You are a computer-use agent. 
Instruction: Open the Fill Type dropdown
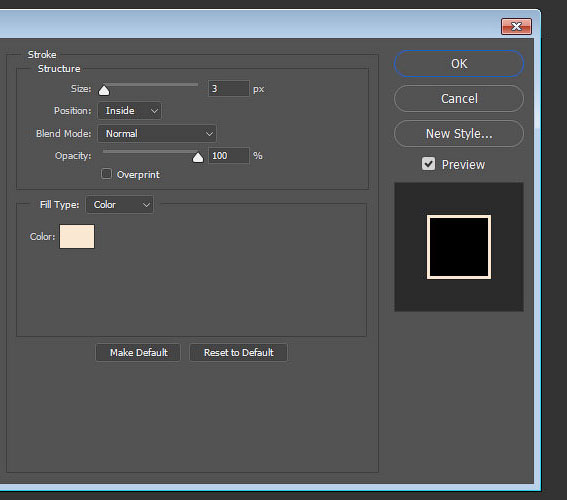(x=120, y=205)
